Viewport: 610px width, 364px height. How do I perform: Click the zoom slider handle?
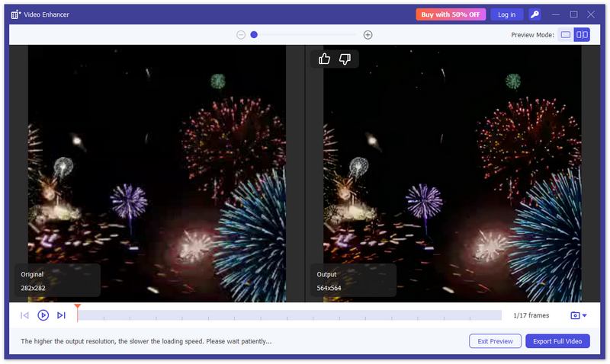[254, 35]
